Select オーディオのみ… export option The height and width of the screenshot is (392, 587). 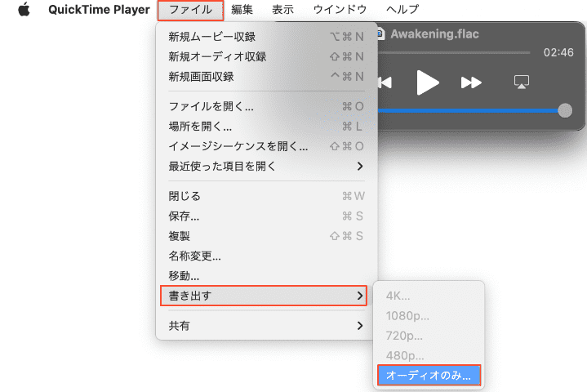pyautogui.click(x=429, y=375)
